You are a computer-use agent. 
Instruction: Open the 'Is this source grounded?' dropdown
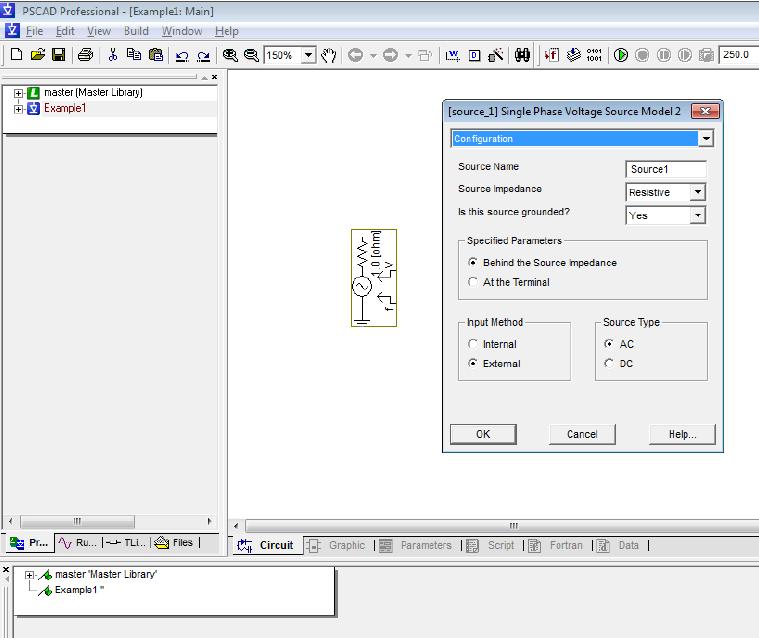point(697,215)
